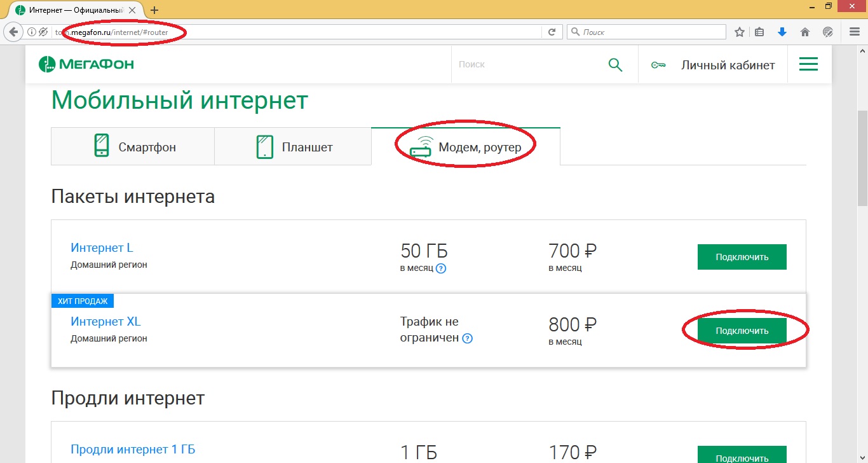Screen dimensions: 868x463
Task: Select the router icon on Модем, роутер tab
Action: tap(420, 146)
